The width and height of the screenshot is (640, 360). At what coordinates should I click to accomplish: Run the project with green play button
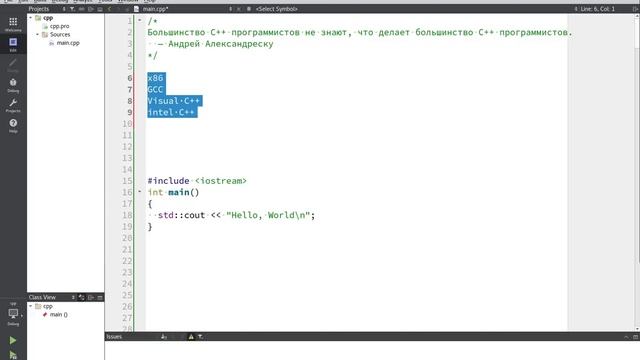click(x=13, y=340)
